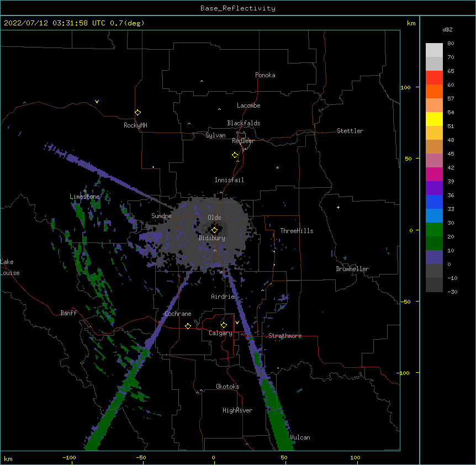
Task: Click the white caret marker above Olds
Action: pyautogui.click(x=221, y=192)
